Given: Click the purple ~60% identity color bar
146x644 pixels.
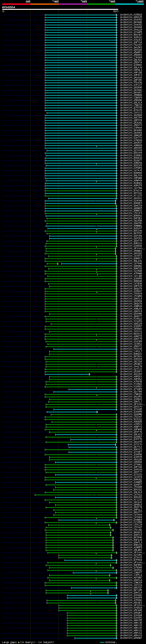Looking at the screenshot, I should pos(73,4).
